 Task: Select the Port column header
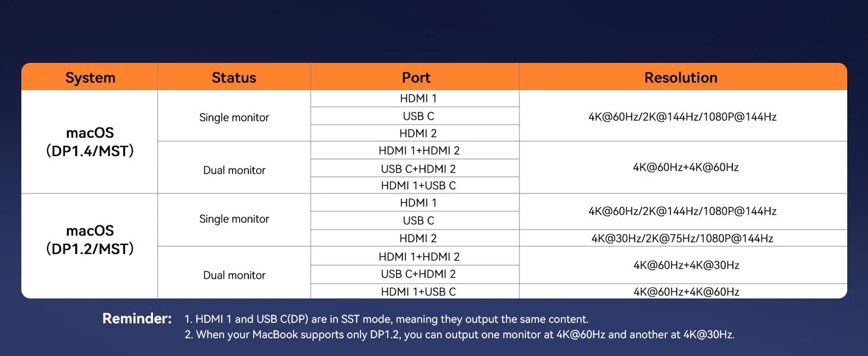coord(416,78)
